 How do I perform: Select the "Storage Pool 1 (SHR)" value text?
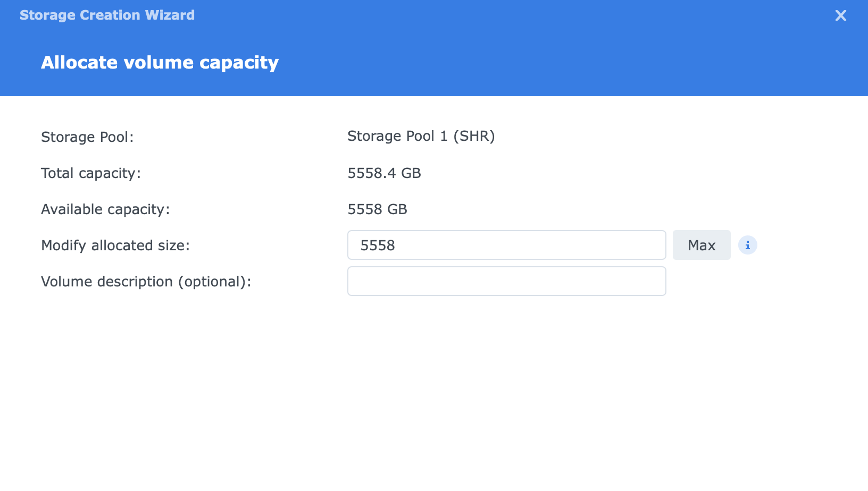pos(421,136)
